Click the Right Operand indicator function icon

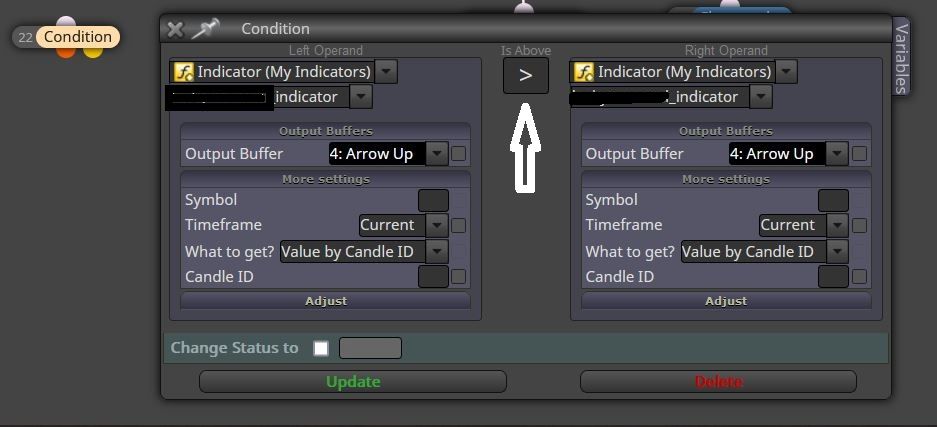point(583,72)
